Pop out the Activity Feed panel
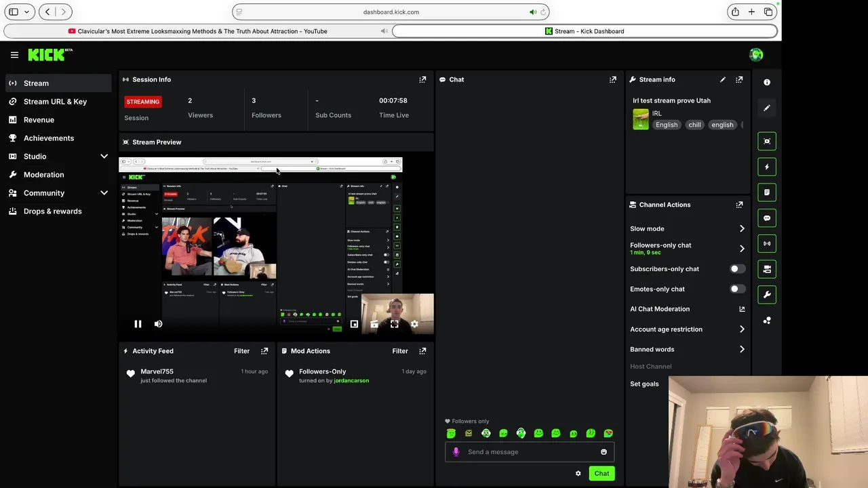The width and height of the screenshot is (868, 488). 264,350
